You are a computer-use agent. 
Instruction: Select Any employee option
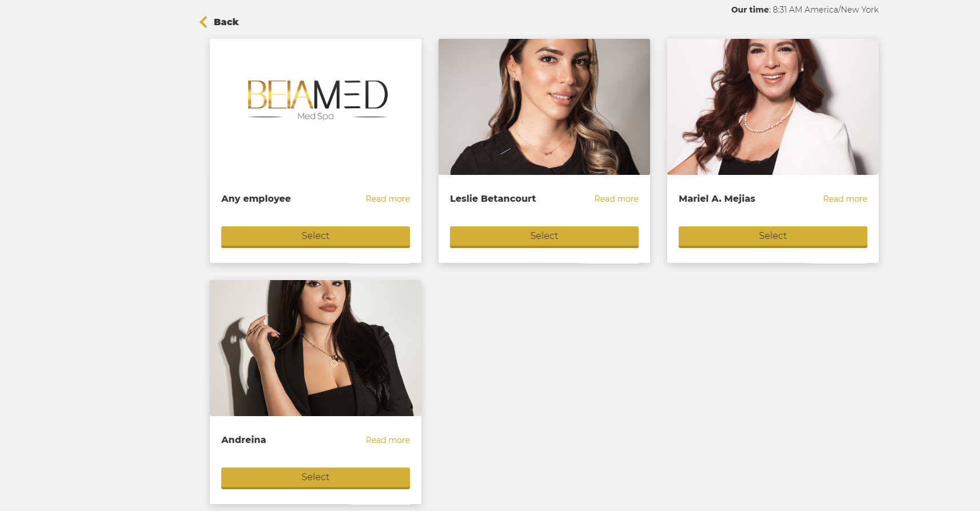[x=316, y=237]
